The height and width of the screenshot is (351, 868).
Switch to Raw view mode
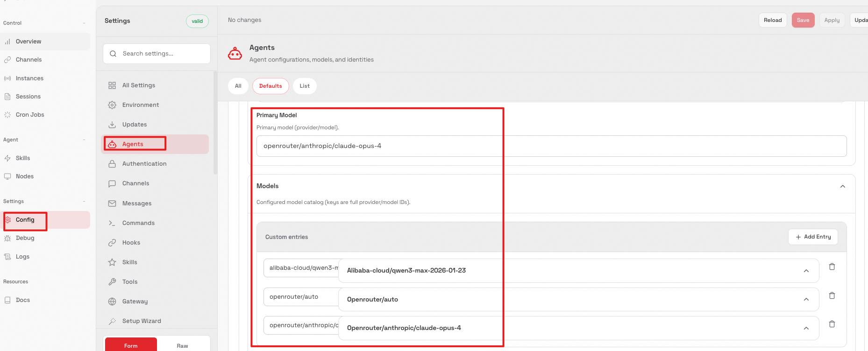182,345
